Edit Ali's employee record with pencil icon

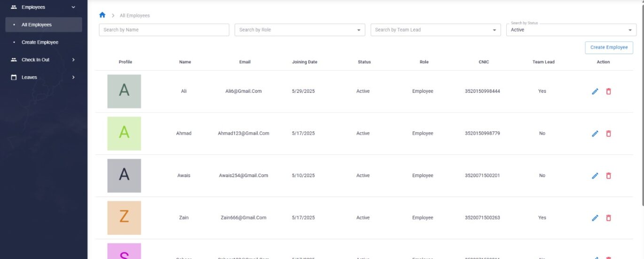point(595,91)
